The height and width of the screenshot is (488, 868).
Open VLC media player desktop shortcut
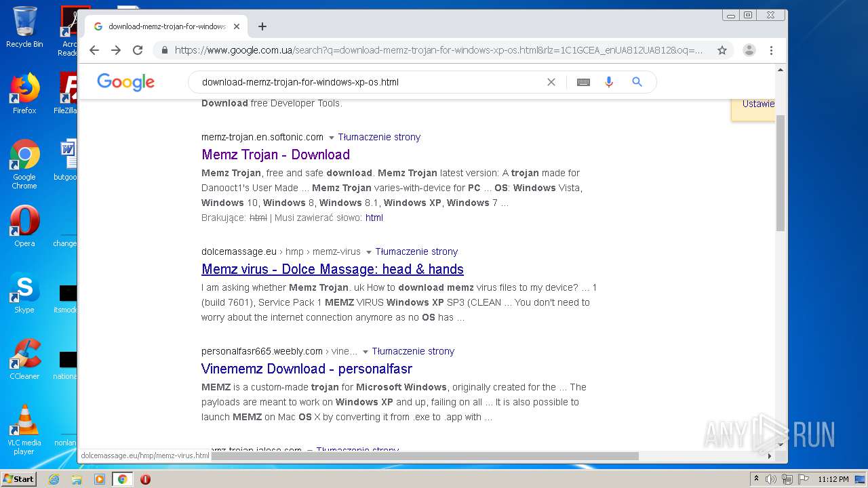[x=24, y=430]
